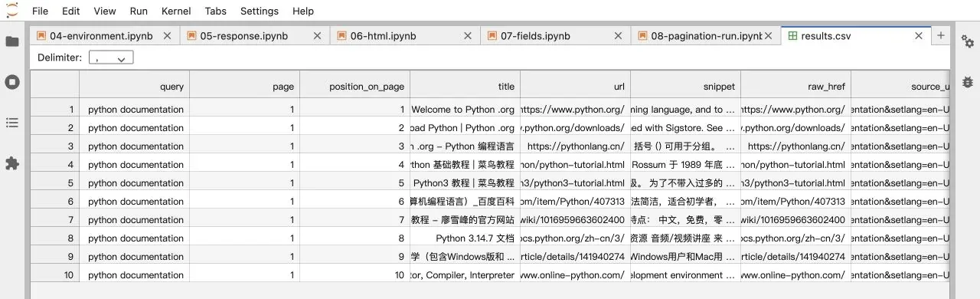980x299 pixels.
Task: Close the results.csv tab
Action: (919, 36)
